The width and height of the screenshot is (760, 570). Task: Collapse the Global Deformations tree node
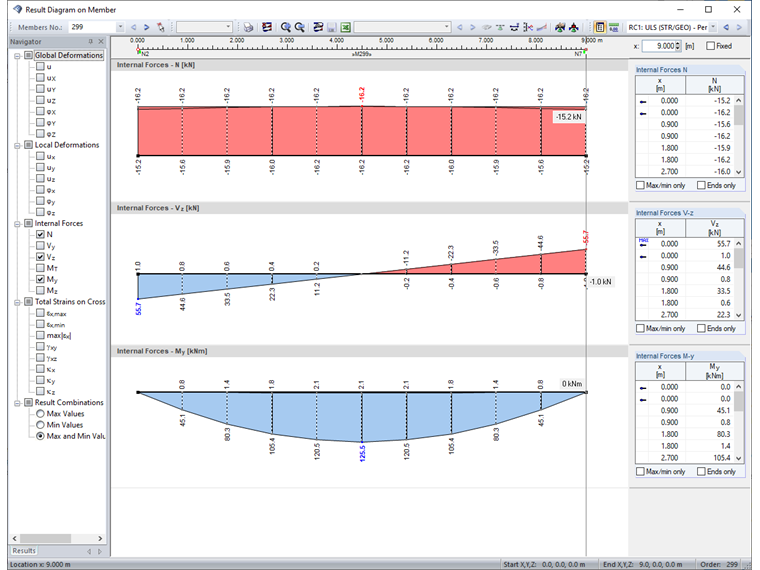17,56
